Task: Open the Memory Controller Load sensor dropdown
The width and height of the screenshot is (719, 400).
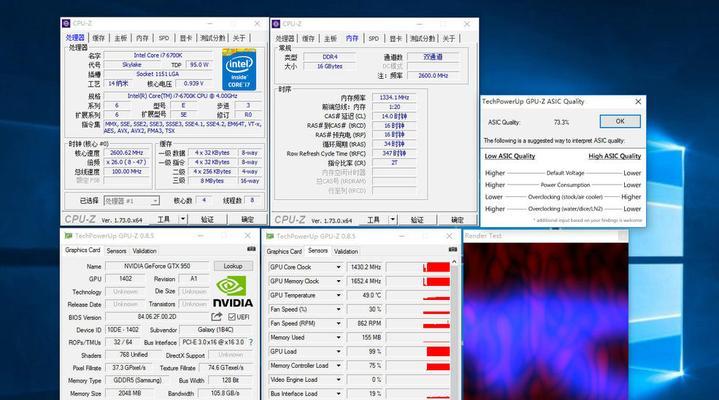Action: [338, 366]
